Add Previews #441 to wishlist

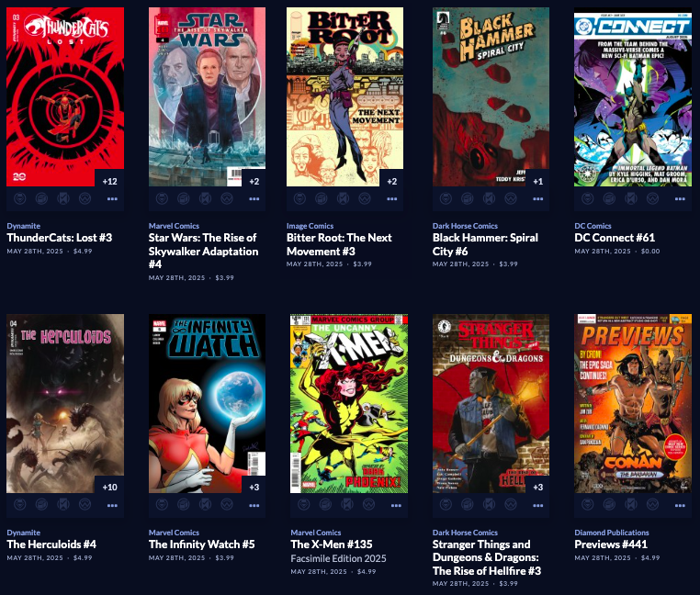click(652, 505)
